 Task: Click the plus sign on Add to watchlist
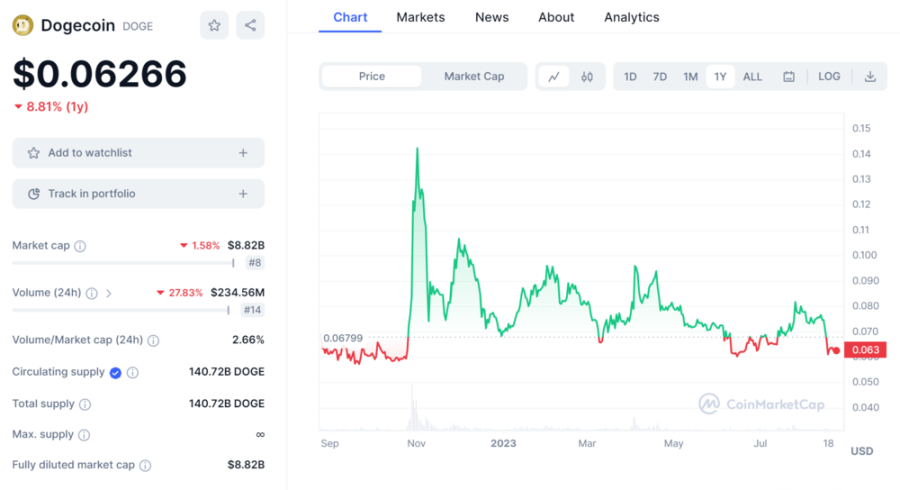pos(243,153)
